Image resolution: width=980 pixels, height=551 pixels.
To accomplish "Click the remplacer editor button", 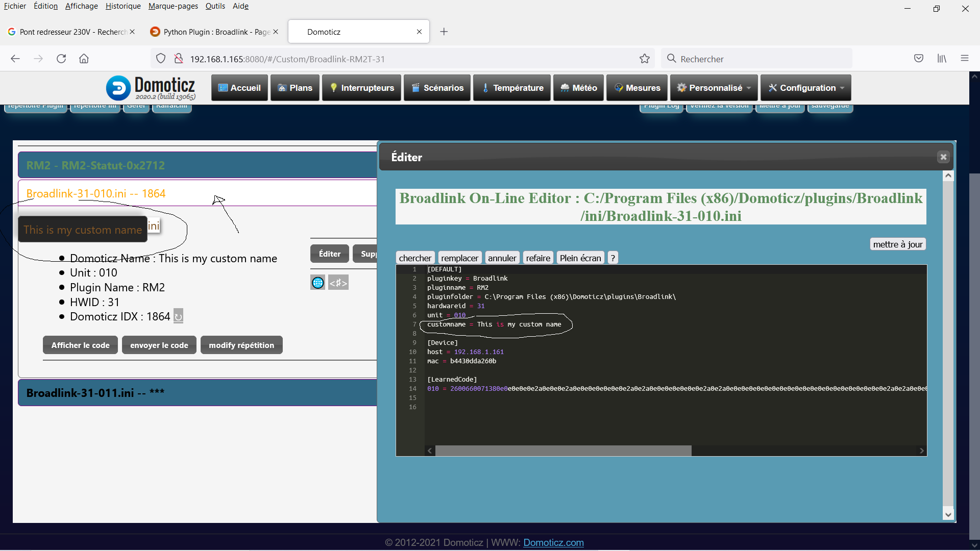I will coord(459,258).
